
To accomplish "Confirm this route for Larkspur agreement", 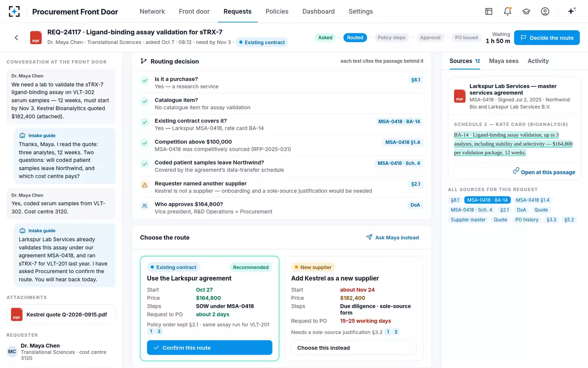I will [209, 348].
